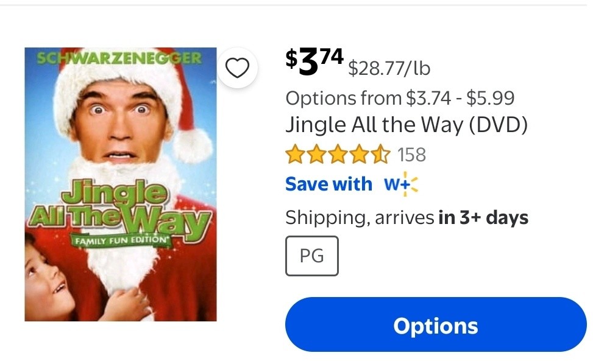The height and width of the screenshot is (364, 593).
Task: Click the Schwarzenegger name on the cover
Action: click(119, 58)
